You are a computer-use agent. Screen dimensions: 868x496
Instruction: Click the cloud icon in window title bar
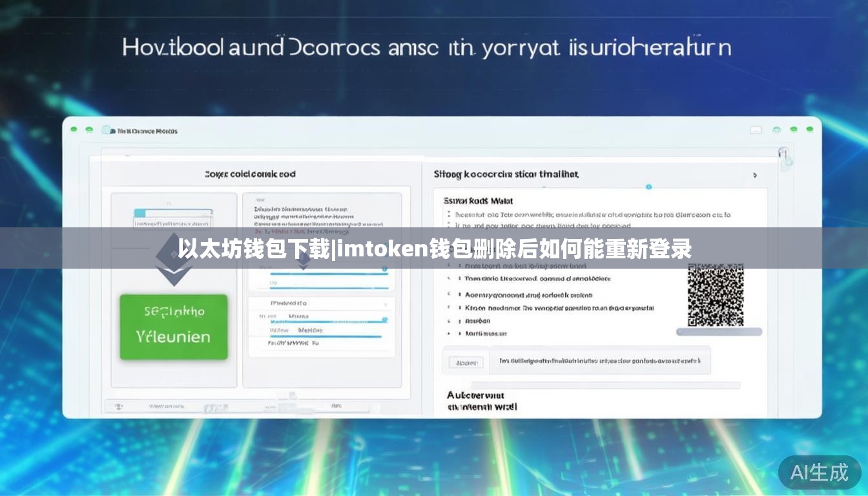click(107, 130)
